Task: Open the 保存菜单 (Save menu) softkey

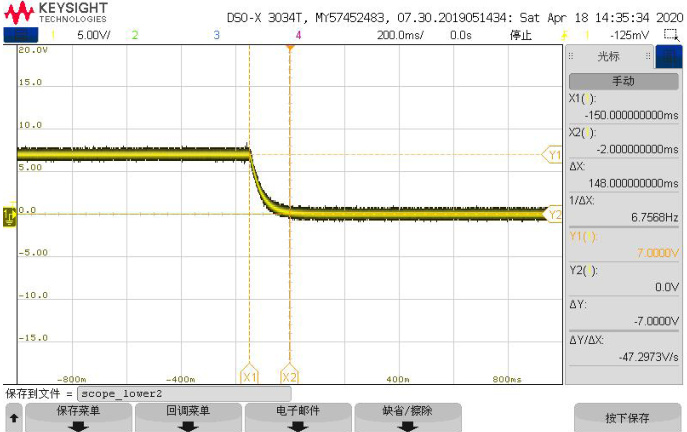Action: pyautogui.click(x=77, y=417)
